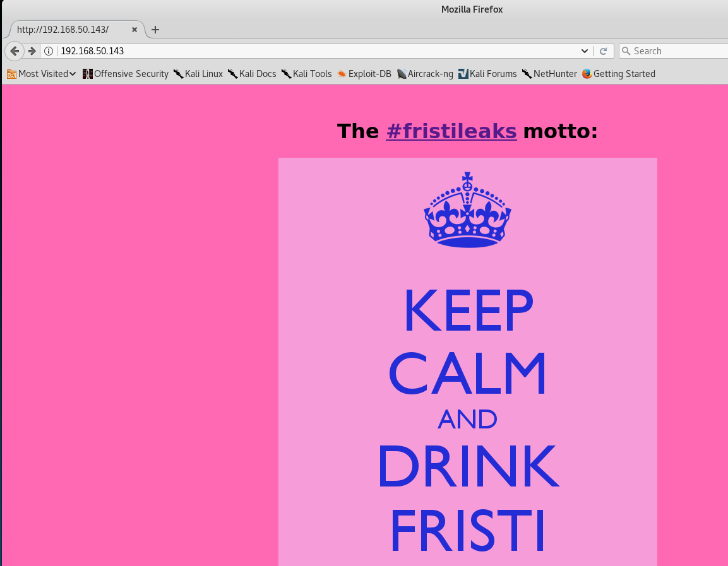Click the Keep Calm and Drink Fristi poster
This screenshot has width=728, height=566.
(x=467, y=362)
